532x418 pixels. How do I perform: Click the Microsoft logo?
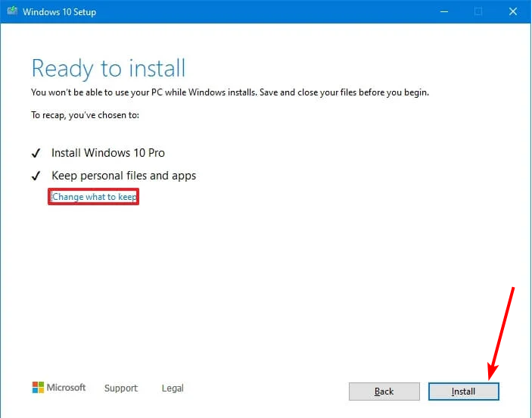(x=59, y=388)
